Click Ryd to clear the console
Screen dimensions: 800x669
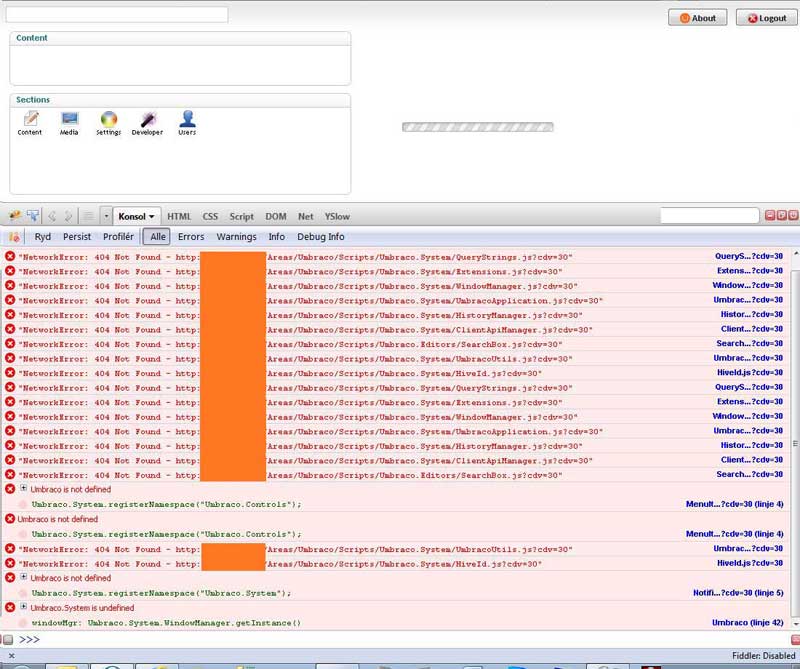(x=43, y=237)
